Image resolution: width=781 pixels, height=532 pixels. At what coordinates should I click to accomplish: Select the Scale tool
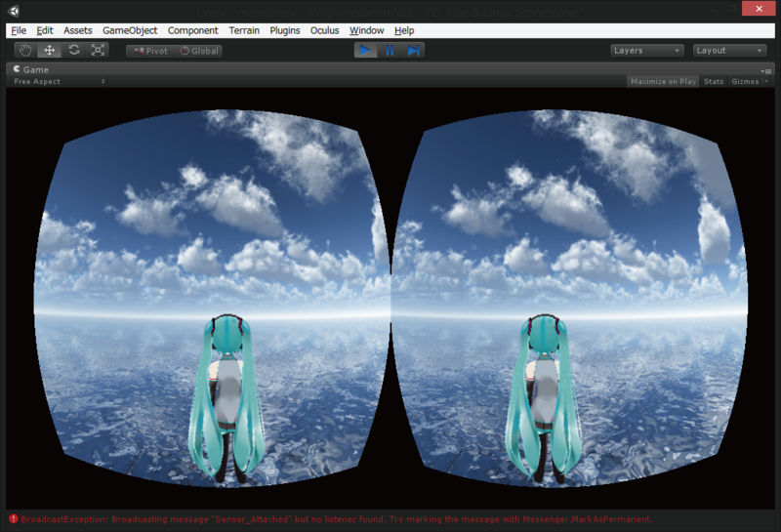98,51
